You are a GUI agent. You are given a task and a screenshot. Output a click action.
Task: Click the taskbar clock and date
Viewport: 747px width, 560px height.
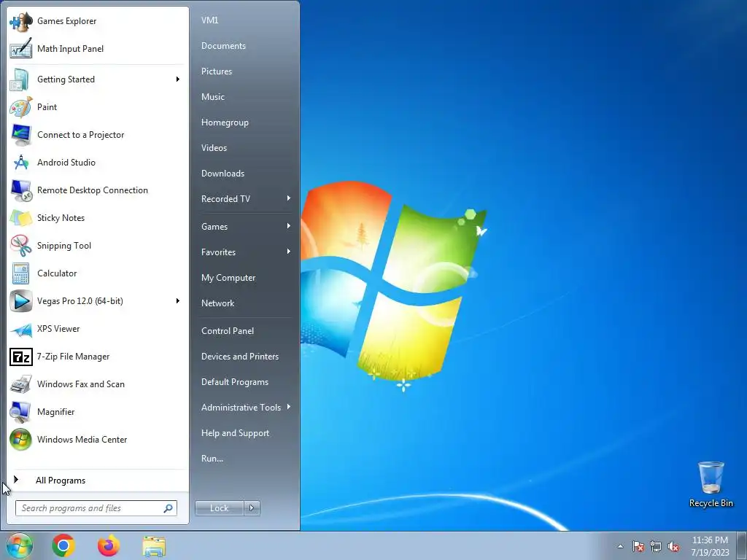tap(710, 546)
